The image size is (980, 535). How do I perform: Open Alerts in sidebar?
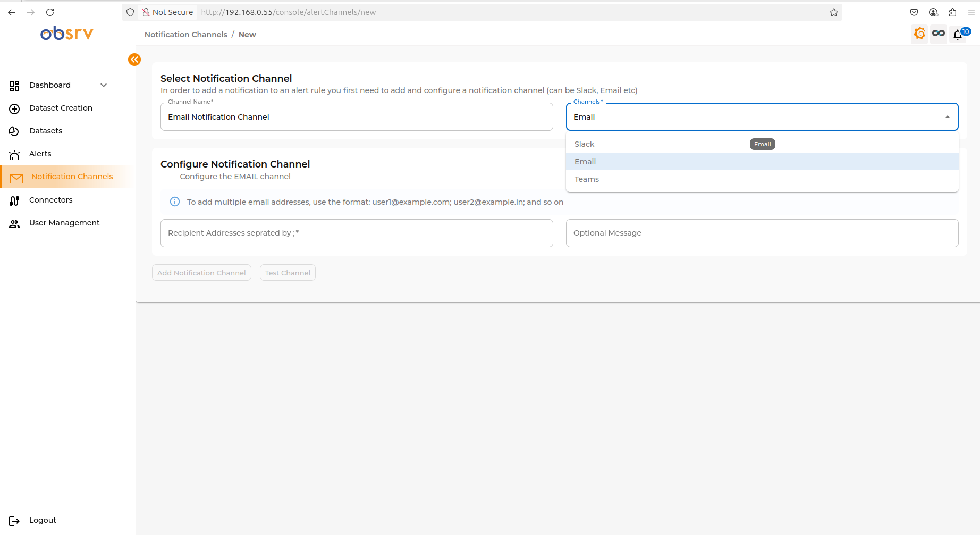[40, 154]
